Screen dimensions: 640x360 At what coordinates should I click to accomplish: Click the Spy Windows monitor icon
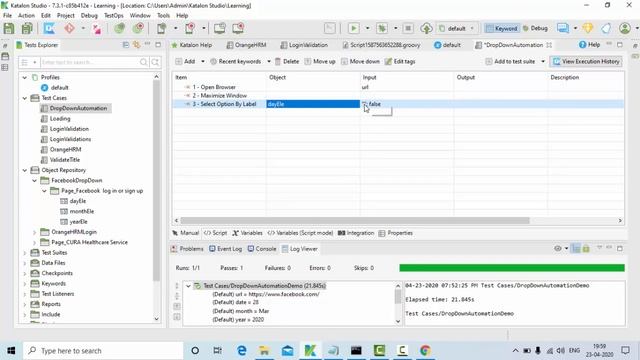(x=220, y=28)
